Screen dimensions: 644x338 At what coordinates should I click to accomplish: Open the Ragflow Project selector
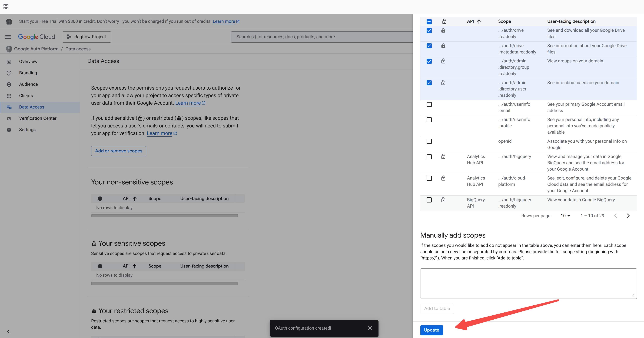87,37
